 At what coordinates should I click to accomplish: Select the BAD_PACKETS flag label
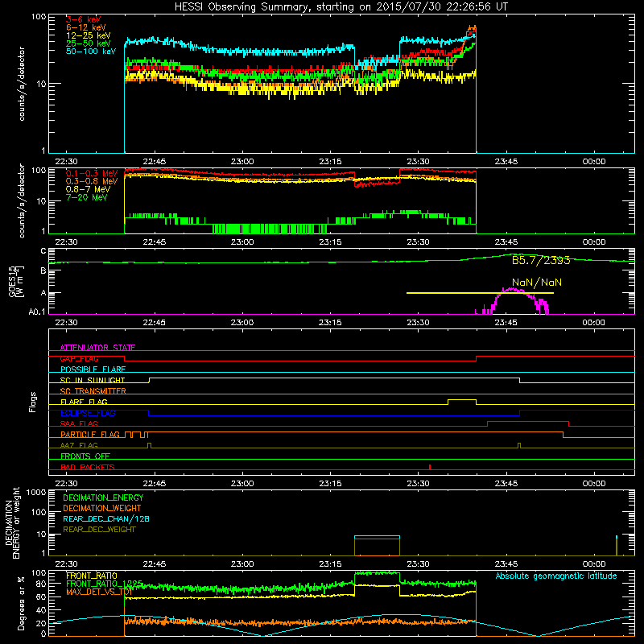point(88,467)
